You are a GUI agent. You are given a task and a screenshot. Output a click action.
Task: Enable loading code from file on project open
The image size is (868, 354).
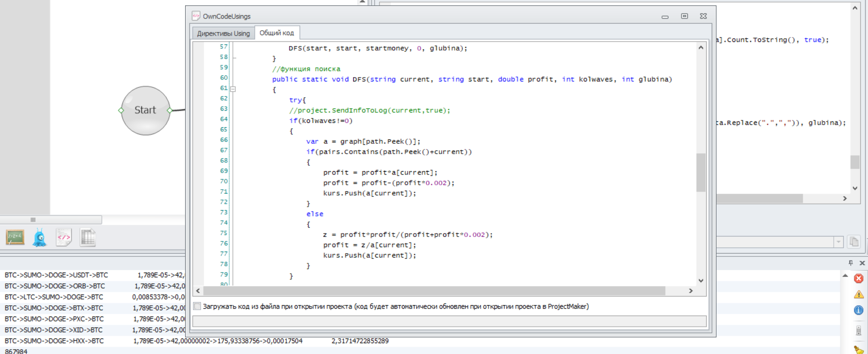click(x=197, y=306)
